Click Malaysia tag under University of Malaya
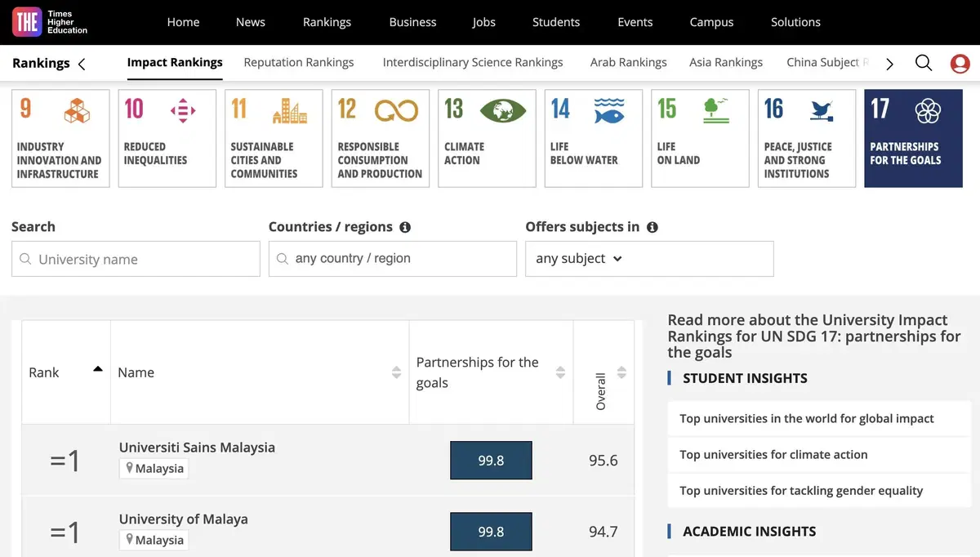980x557 pixels. [x=154, y=540]
